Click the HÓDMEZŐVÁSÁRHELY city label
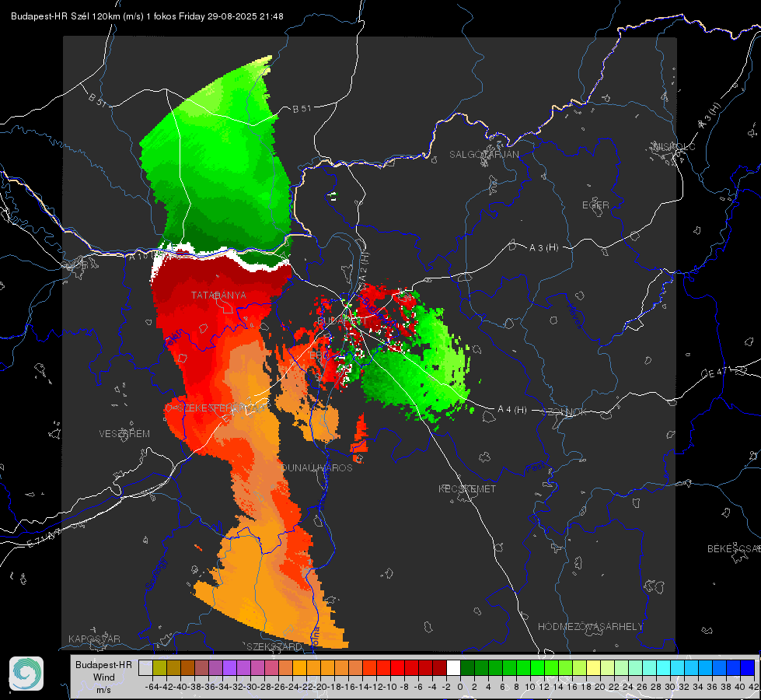 [590, 626]
